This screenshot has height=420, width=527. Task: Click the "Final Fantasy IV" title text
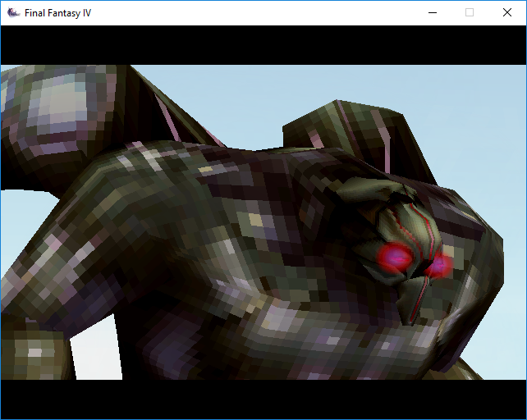(57, 13)
